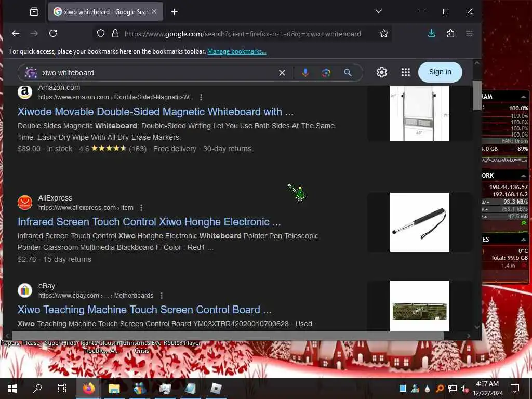This screenshot has width=532, height=399.
Task: Open Firefox application hamburger menu
Action: (469, 33)
